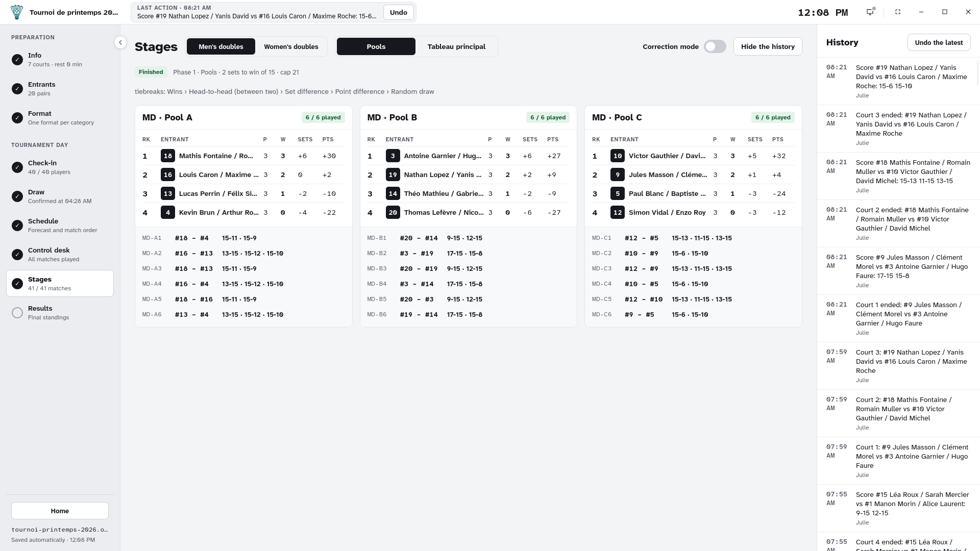This screenshot has width=980, height=551.
Task: Click the Last Action summary text
Action: click(257, 16)
